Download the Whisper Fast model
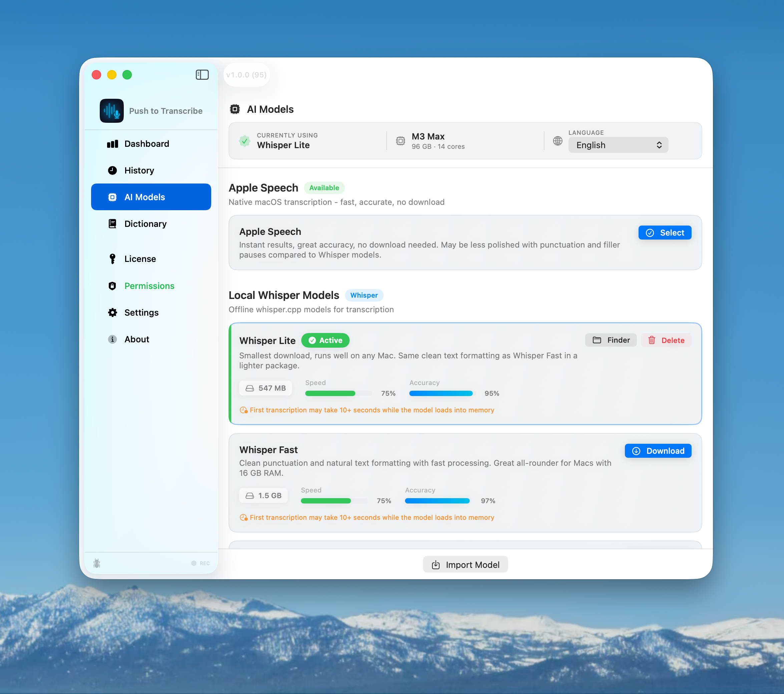 [x=658, y=451]
